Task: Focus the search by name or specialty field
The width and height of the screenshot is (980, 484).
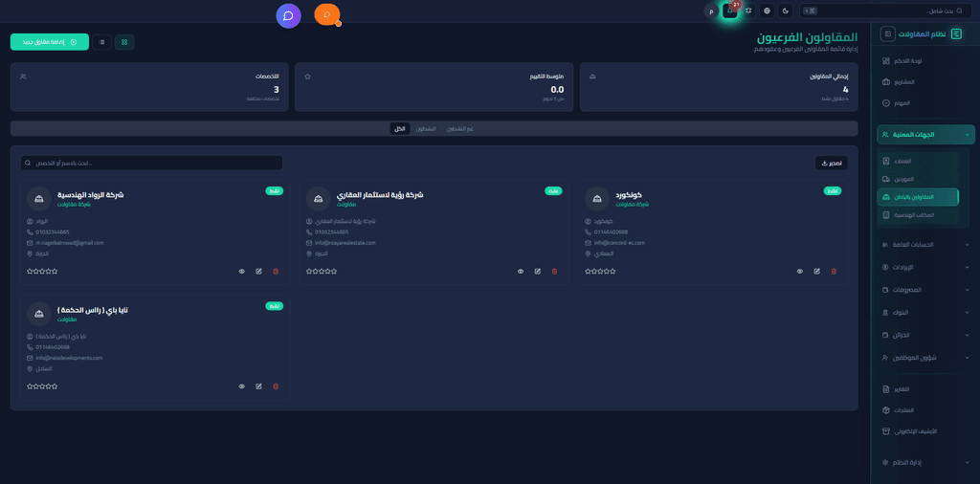Action: click(152, 163)
